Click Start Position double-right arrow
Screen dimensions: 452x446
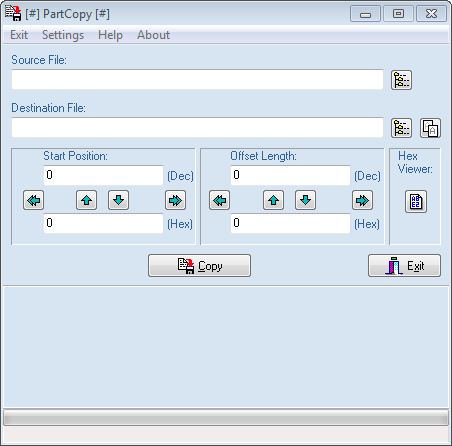pos(175,200)
